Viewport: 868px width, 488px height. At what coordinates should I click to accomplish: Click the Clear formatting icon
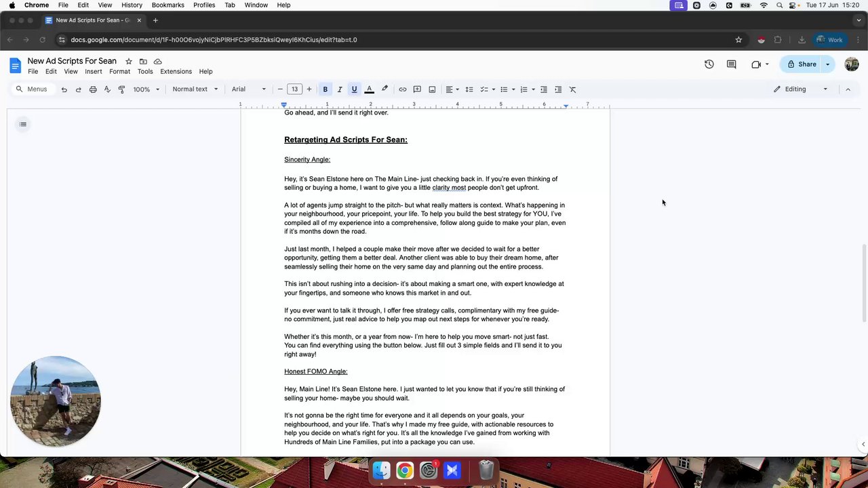pos(572,89)
